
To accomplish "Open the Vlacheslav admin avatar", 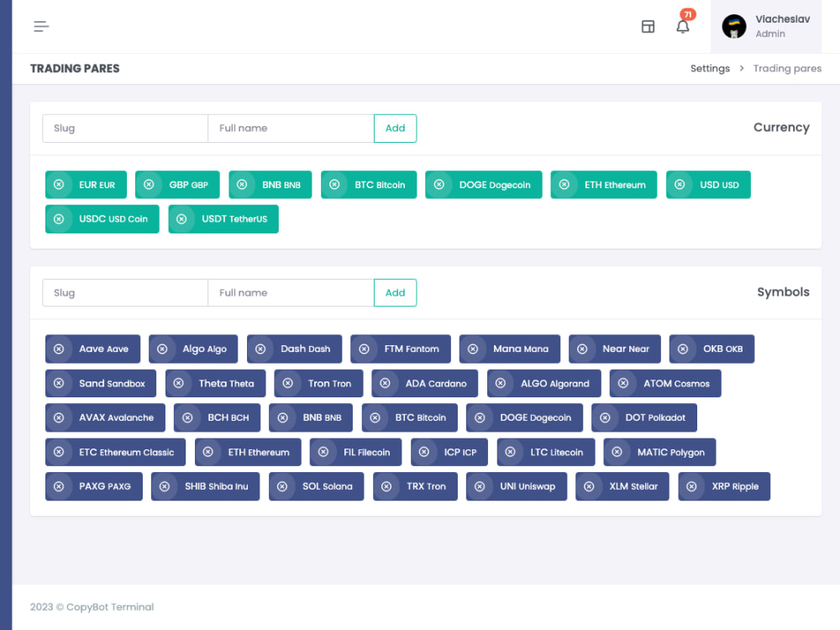I will pos(734,26).
